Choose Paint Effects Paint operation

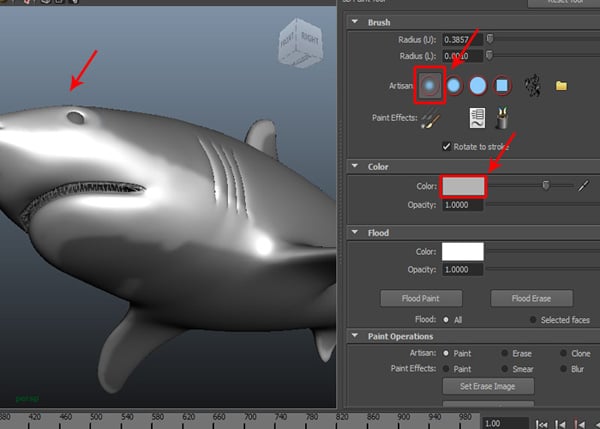coord(446,369)
